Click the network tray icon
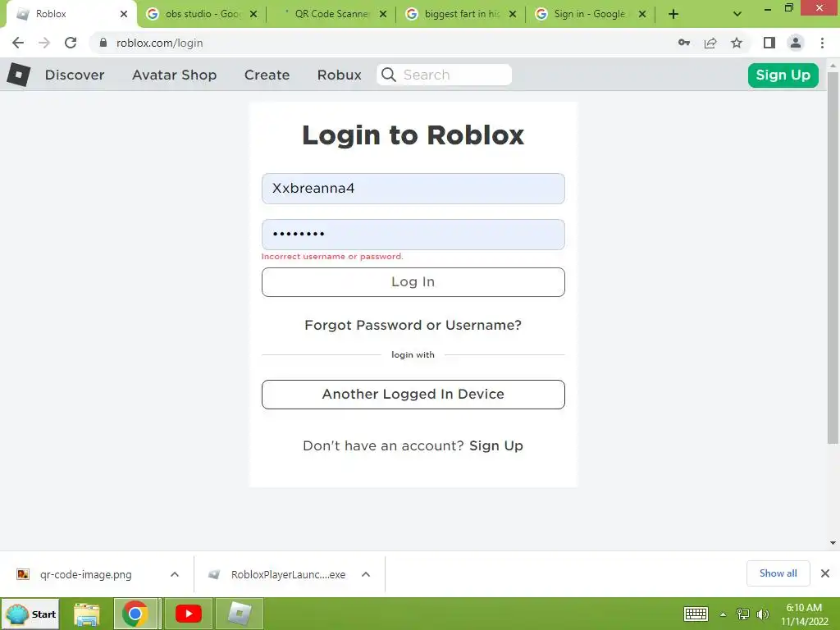Screen dimensions: 840x630 point(743,614)
